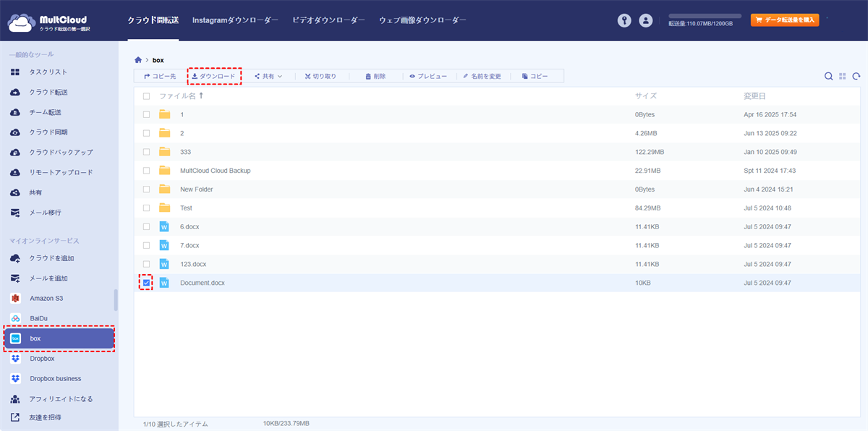Open the Instagramダウンローダー tab
Image resolution: width=868 pixels, height=431 pixels.
235,20
